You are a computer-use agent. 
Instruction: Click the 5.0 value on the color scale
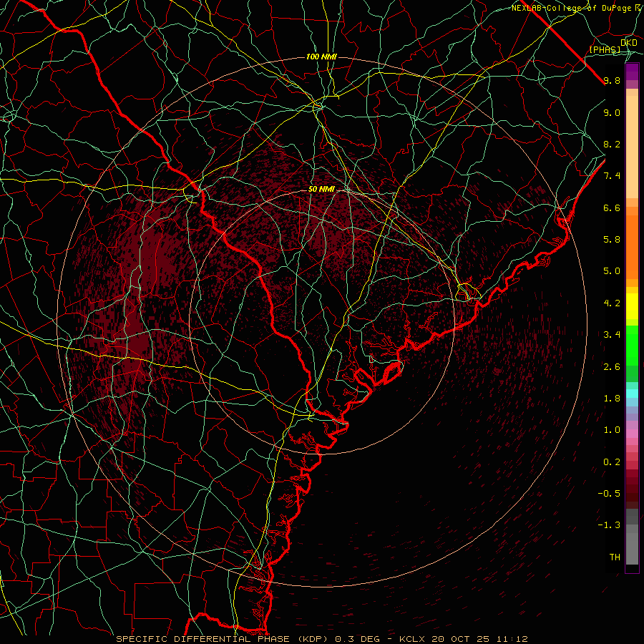pyautogui.click(x=612, y=271)
